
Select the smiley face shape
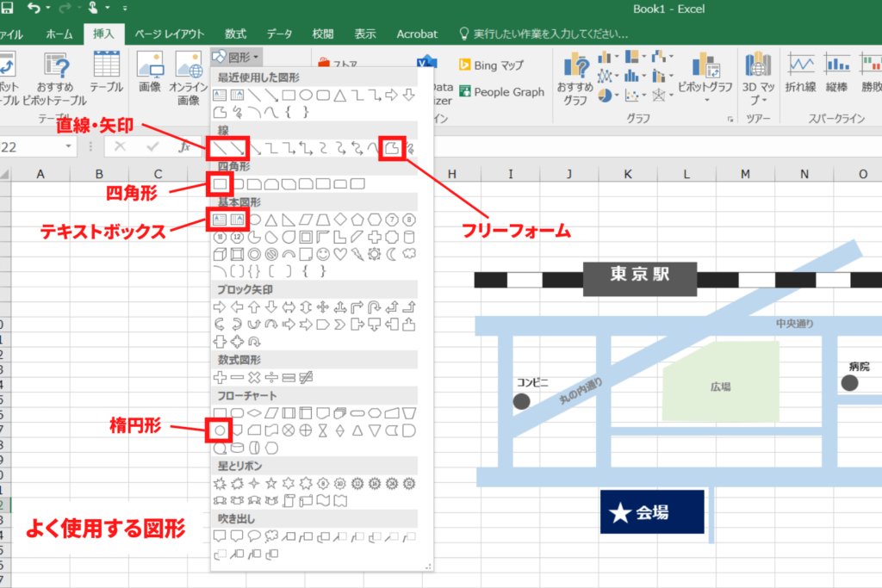click(323, 254)
